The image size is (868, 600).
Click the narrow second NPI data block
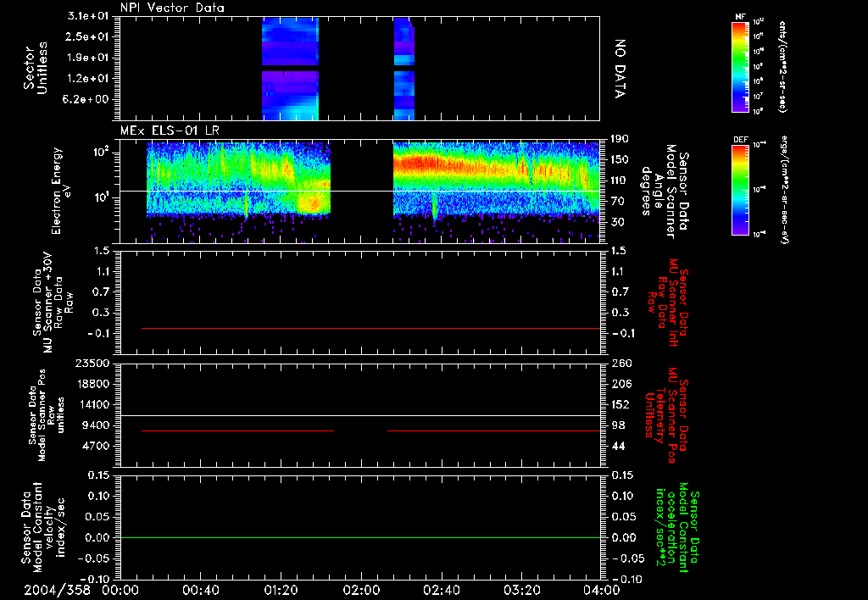[x=404, y=69]
